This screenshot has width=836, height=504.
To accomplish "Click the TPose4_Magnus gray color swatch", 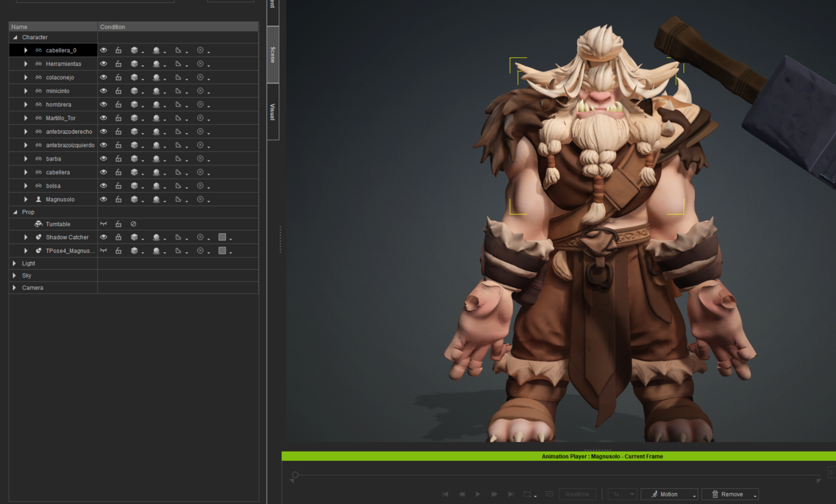I will (222, 250).
